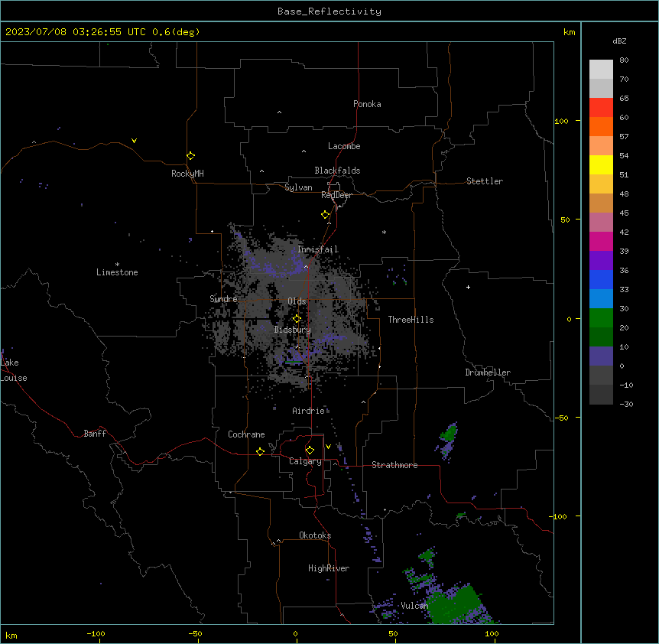Click the Sundre town label

(x=223, y=299)
